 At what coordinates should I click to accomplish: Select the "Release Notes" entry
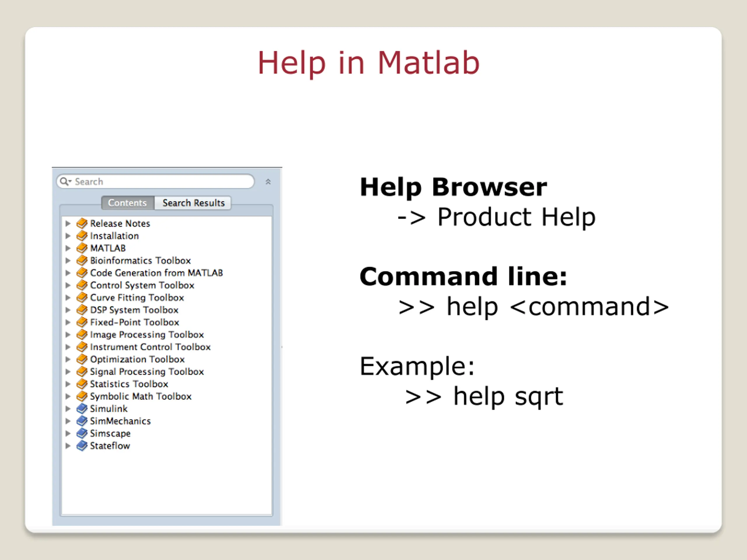pyautogui.click(x=120, y=223)
